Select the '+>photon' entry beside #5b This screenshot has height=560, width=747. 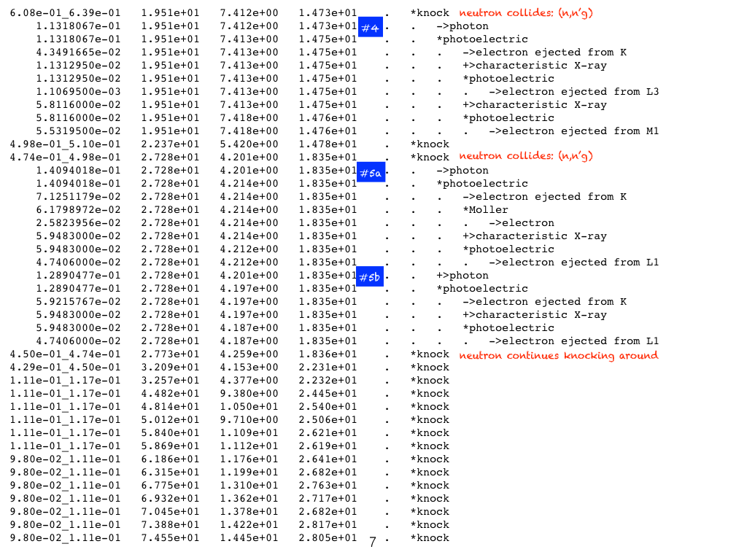coord(462,276)
